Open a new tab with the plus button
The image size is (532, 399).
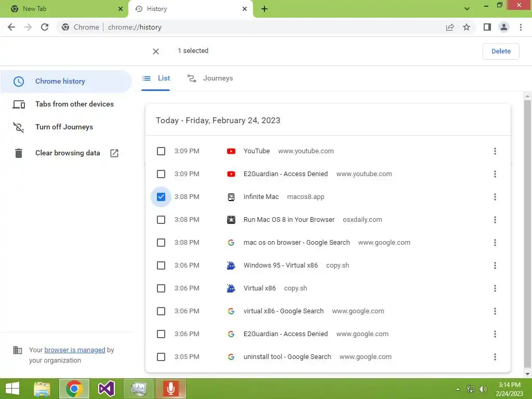coord(264,9)
